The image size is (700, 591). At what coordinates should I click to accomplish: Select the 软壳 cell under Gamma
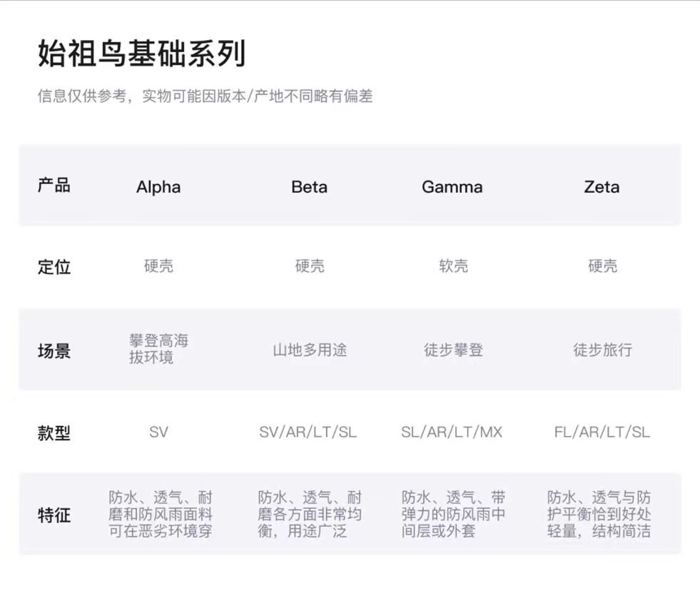[453, 266]
